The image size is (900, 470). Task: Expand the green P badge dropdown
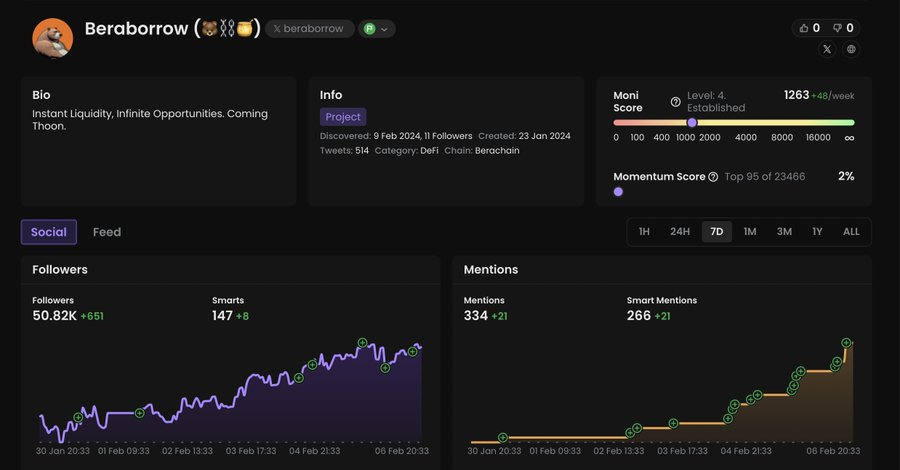coord(377,29)
